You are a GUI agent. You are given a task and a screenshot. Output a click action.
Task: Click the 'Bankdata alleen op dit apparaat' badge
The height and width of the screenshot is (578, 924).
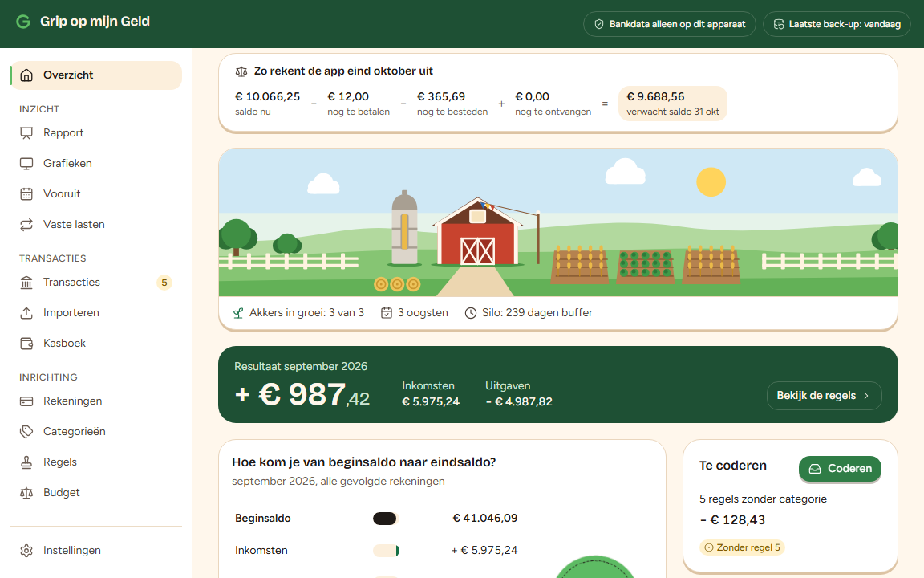[x=670, y=24]
